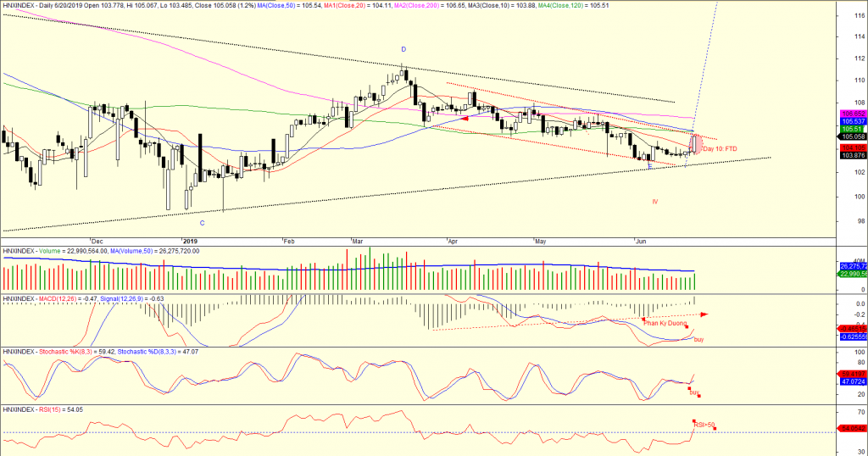Click the red "IV" wave label
Image resolution: width=868 pixels, height=456 pixels.
pos(654,201)
